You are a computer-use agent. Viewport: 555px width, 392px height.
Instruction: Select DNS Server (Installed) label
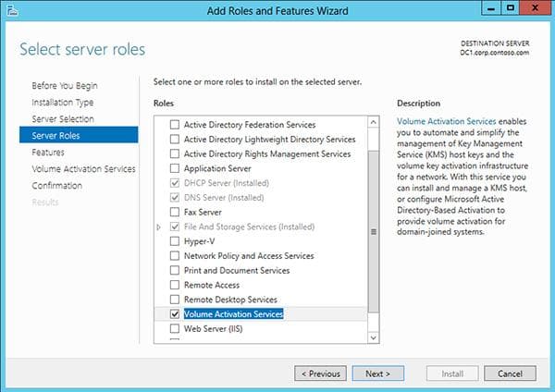[224, 198]
